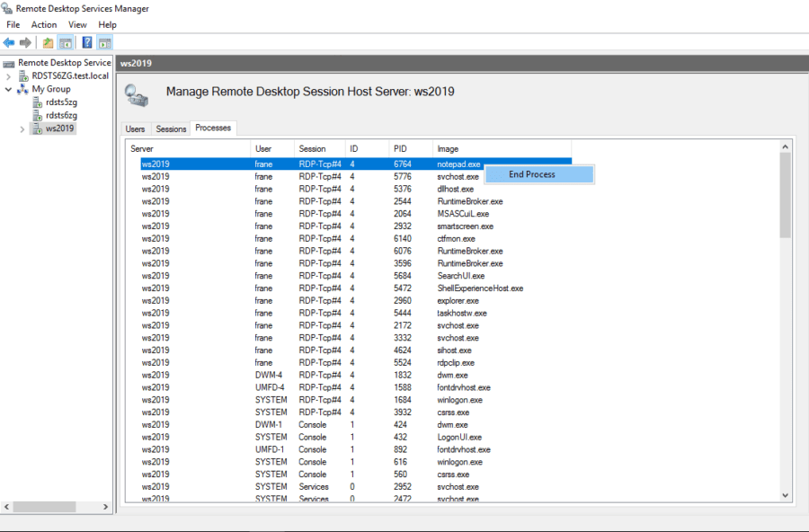Click the Forward navigation arrow
This screenshot has width=809, height=532.
(x=23, y=41)
